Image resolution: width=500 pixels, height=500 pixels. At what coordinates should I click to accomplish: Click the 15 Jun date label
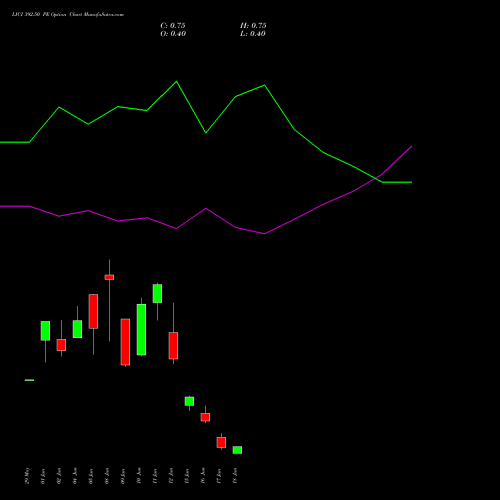click(x=187, y=476)
